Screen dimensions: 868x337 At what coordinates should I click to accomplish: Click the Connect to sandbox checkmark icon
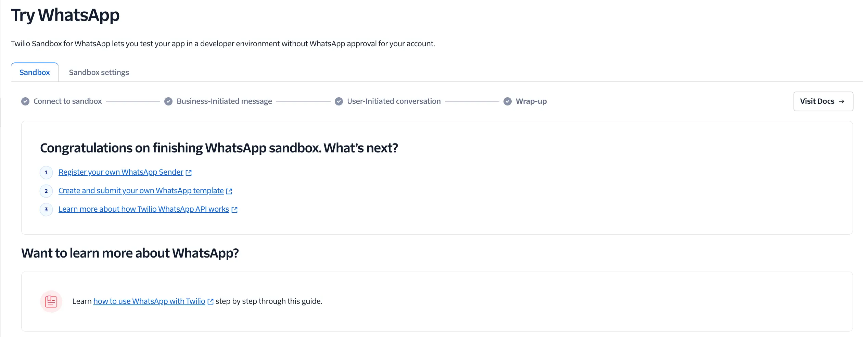coord(25,101)
